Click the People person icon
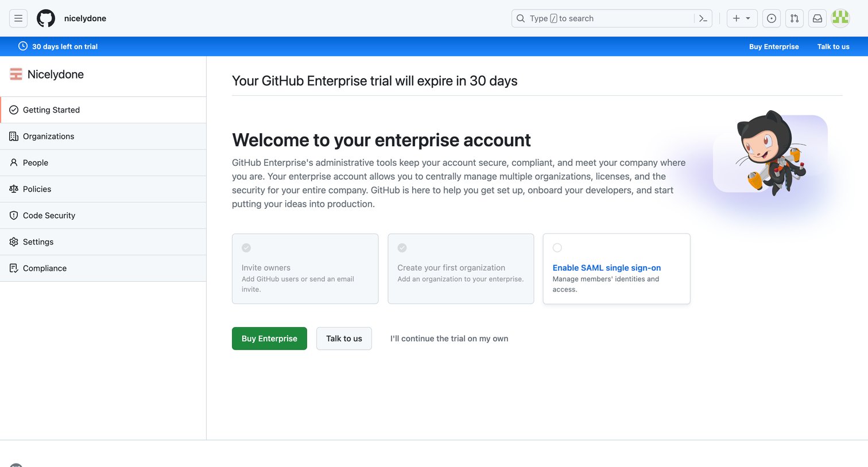The height and width of the screenshot is (467, 868). tap(14, 162)
